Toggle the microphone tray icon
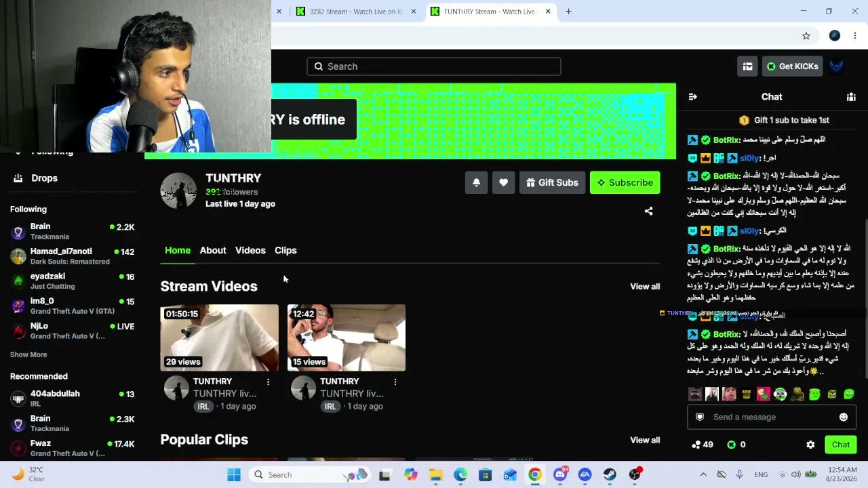Screen dimensions: 868x488 (739, 474)
